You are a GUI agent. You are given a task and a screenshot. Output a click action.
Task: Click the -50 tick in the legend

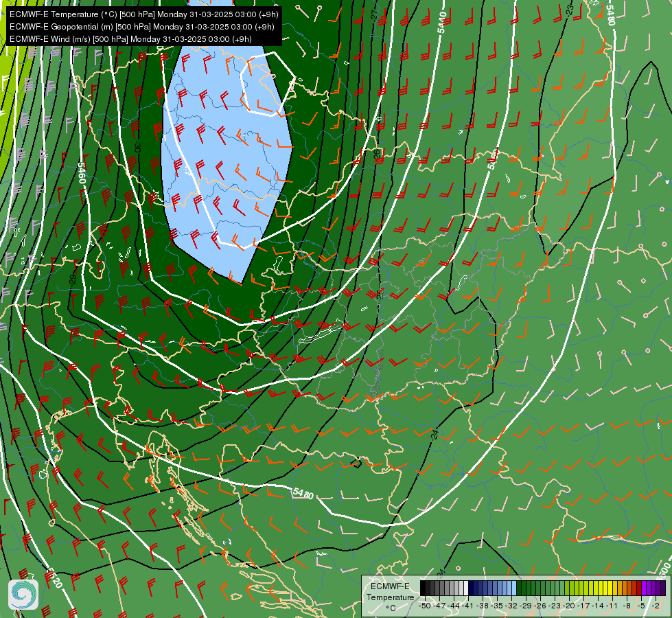(425, 606)
